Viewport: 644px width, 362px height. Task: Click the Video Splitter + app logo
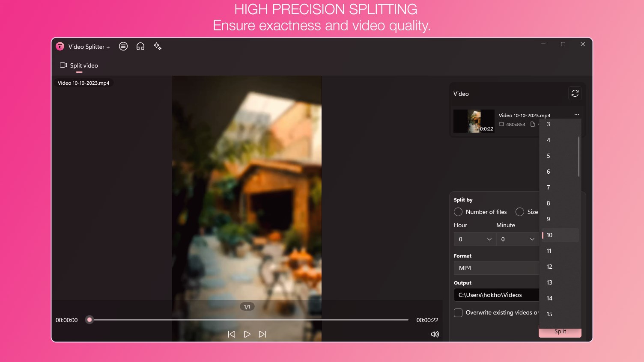pos(60,46)
